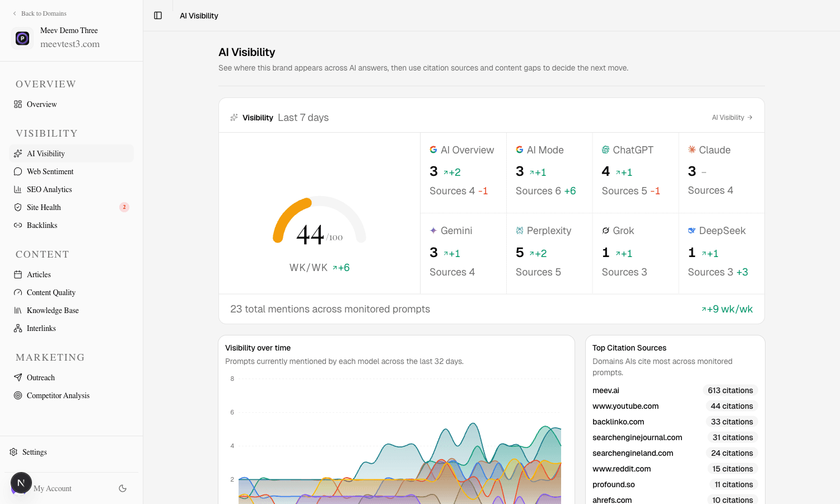Open Settings in the sidebar

coord(35,452)
